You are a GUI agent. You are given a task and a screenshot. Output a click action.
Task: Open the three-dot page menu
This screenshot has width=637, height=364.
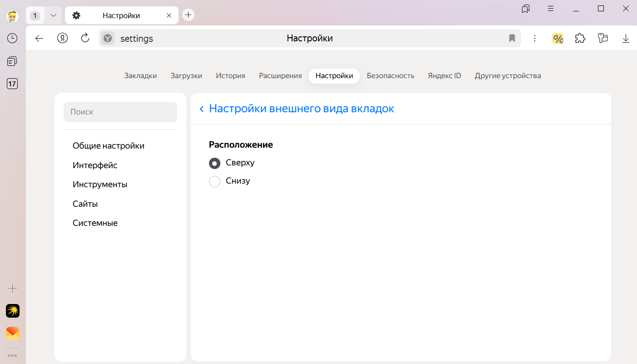coord(535,38)
